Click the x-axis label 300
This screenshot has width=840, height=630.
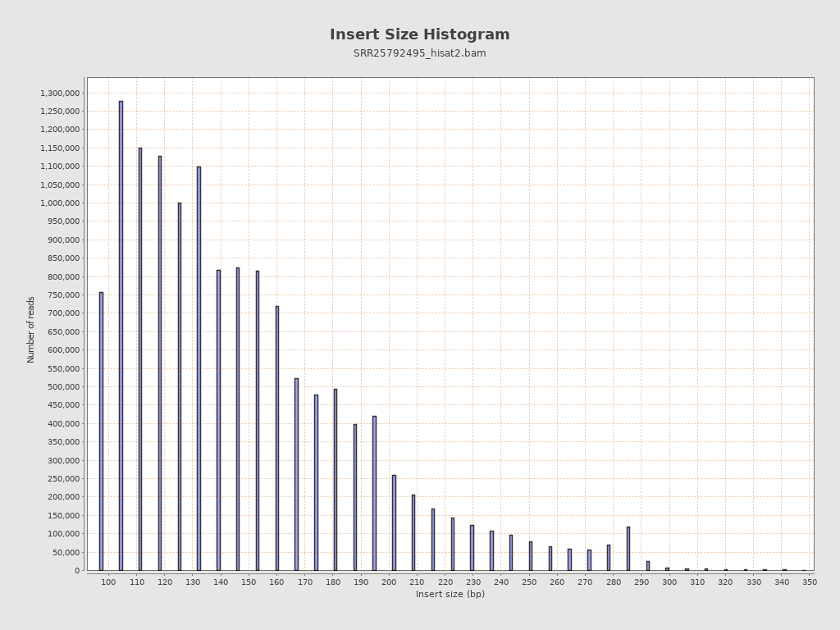click(x=669, y=582)
